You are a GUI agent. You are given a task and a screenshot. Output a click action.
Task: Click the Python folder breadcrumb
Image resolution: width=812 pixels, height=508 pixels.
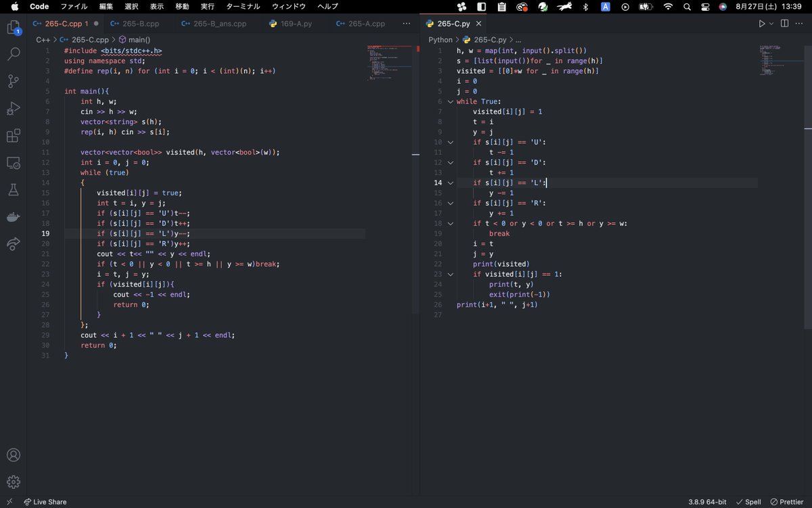(441, 40)
